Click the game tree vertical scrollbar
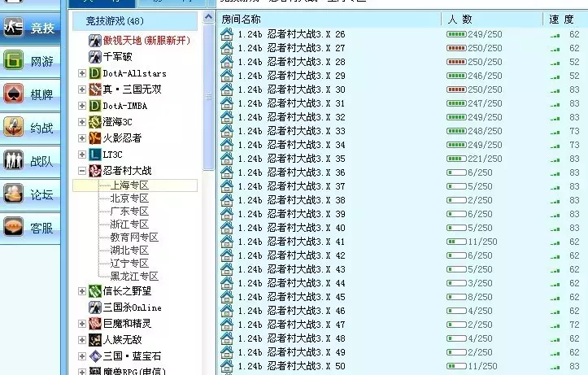This screenshot has height=375, width=588. click(x=208, y=203)
